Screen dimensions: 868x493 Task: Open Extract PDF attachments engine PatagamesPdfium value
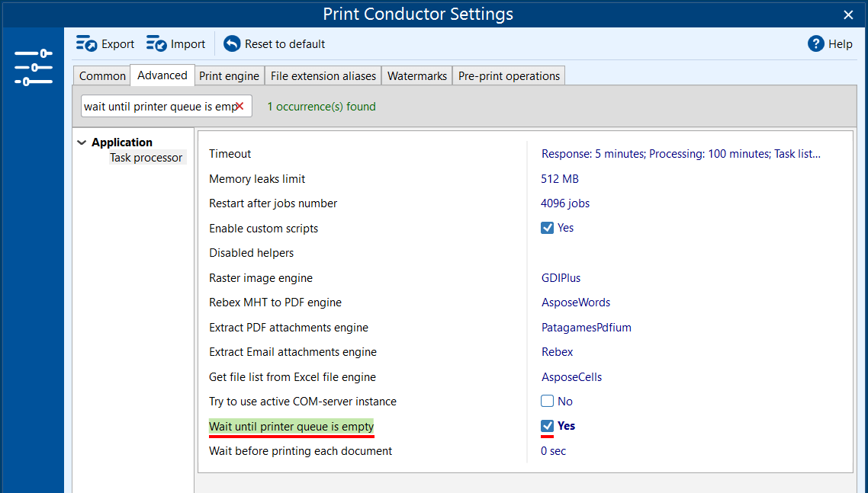click(x=586, y=328)
